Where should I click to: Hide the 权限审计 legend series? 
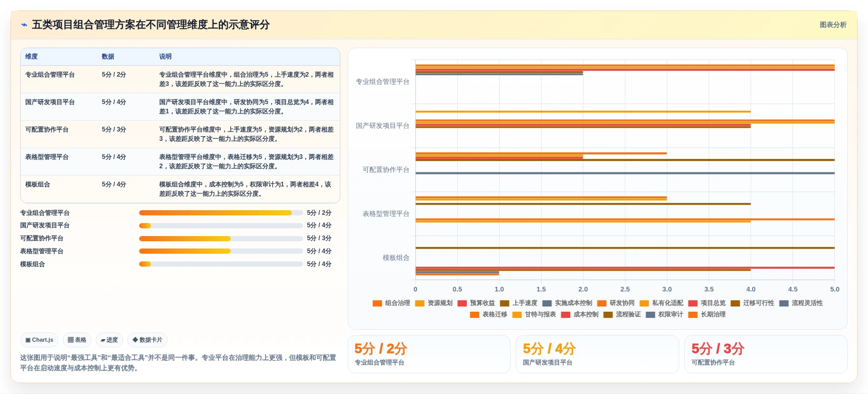pos(664,314)
